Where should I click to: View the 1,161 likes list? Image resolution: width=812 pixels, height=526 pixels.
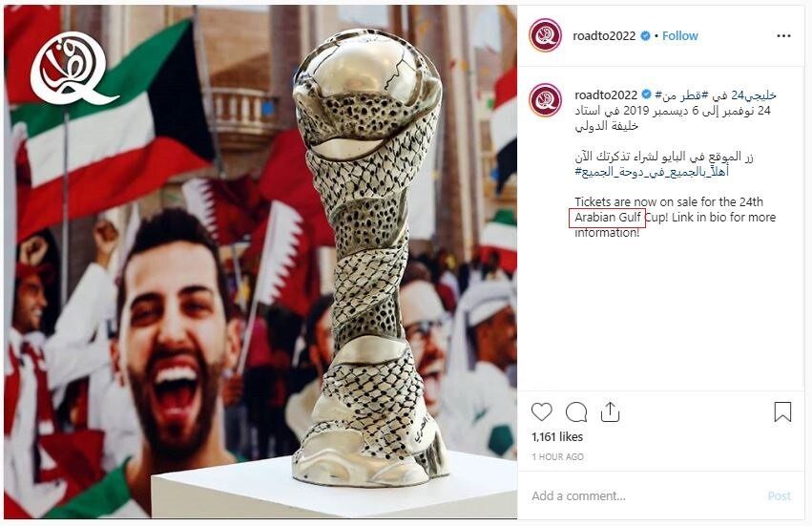557,437
